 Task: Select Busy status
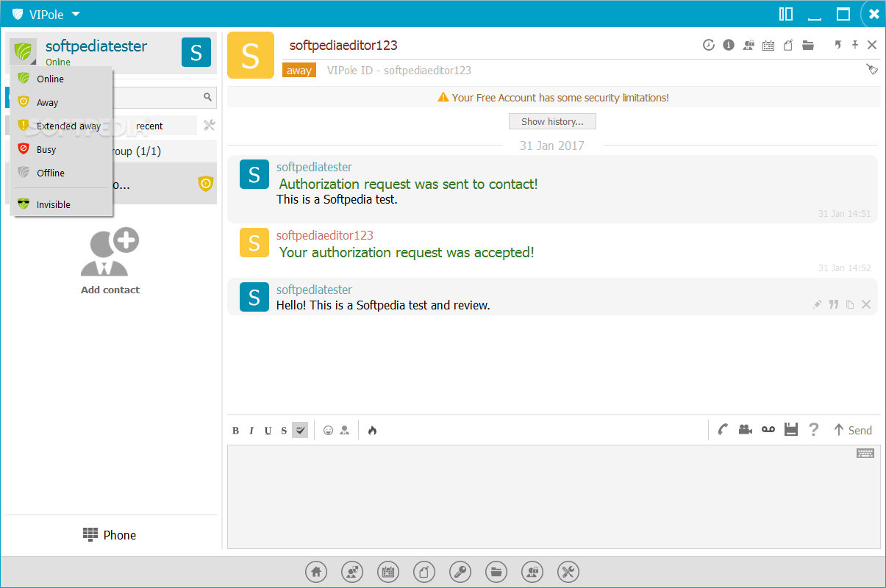61,149
